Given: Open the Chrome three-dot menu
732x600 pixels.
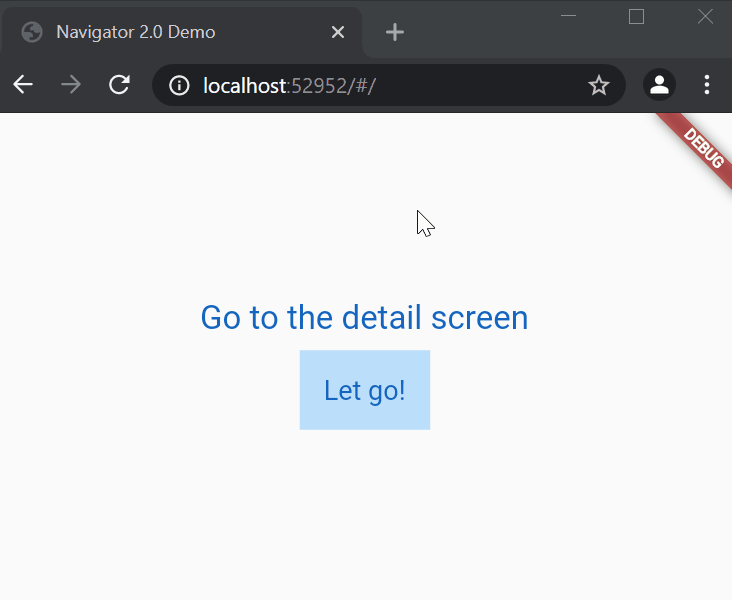Looking at the screenshot, I should (x=707, y=85).
